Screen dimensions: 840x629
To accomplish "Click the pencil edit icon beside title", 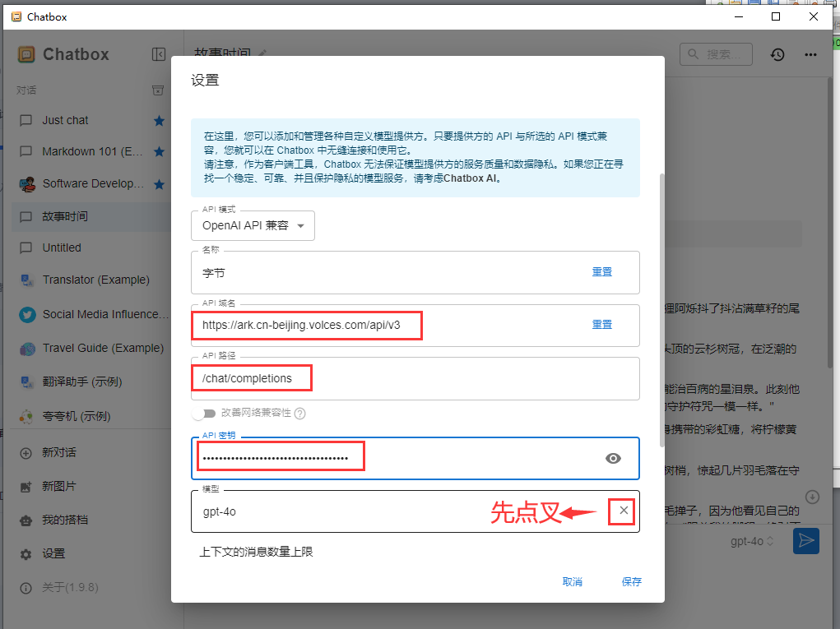I will coord(262,53).
